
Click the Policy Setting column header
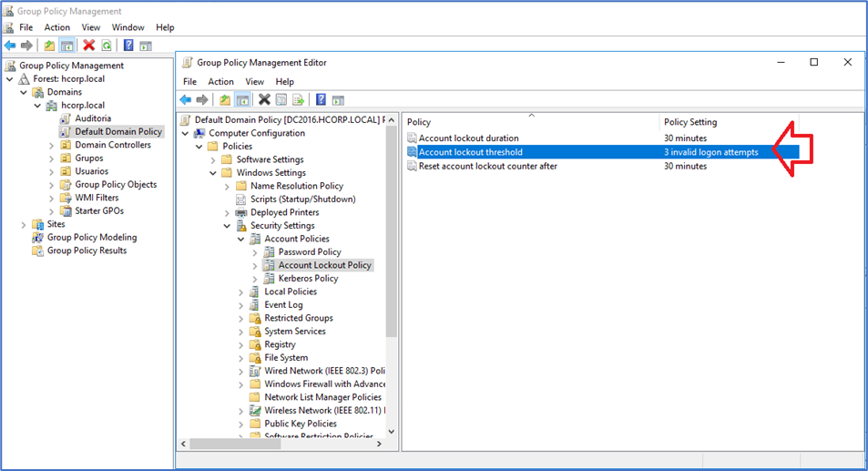click(x=690, y=122)
